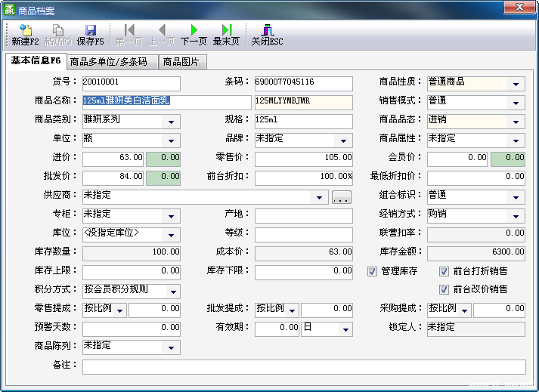The width and height of the screenshot is (539, 392).
Task: Go to previous page with 上一页
Action: 162,30
